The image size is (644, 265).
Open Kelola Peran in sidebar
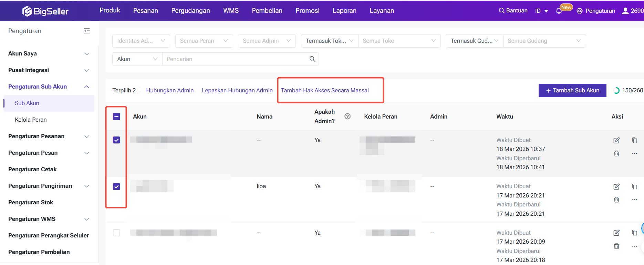[x=31, y=120]
